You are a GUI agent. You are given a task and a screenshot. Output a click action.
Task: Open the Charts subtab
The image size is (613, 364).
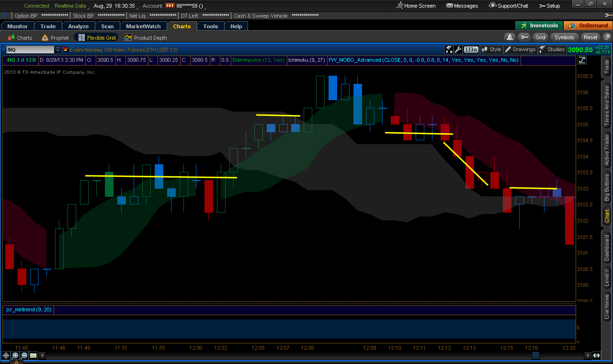(20, 38)
